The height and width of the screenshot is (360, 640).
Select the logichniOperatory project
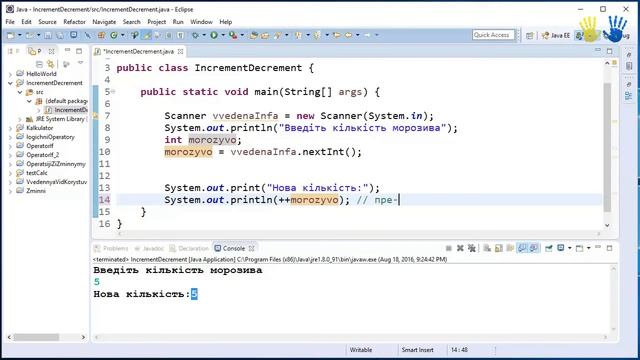click(50, 137)
